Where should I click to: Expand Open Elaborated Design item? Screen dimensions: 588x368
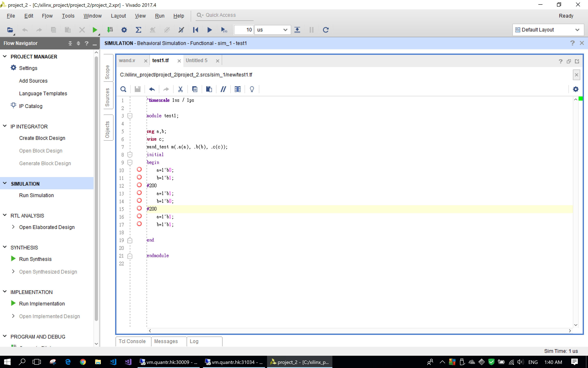click(13, 227)
